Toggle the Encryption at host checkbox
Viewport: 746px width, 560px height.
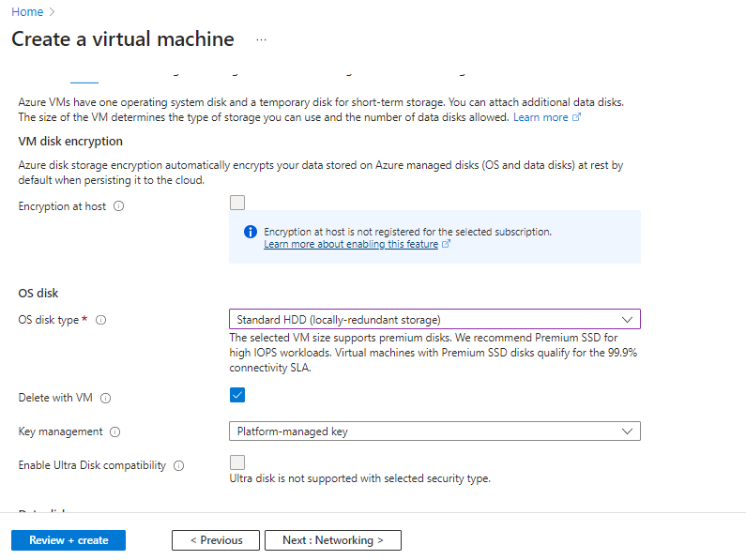(237, 203)
